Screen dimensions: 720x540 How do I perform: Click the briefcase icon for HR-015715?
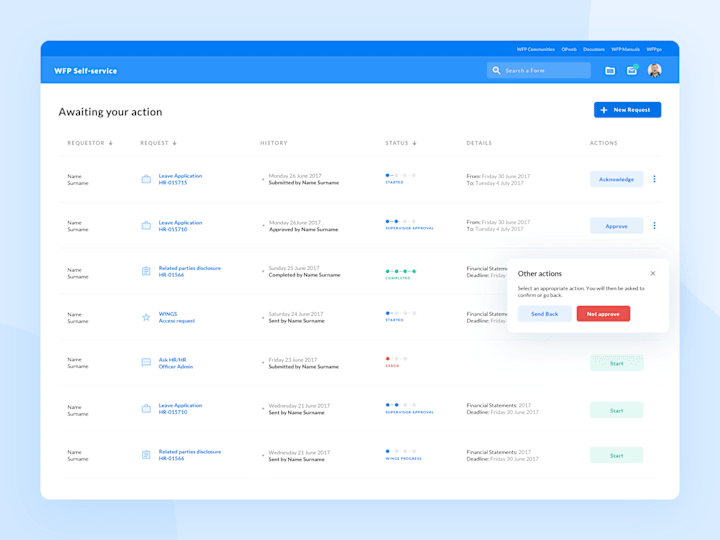(x=146, y=179)
